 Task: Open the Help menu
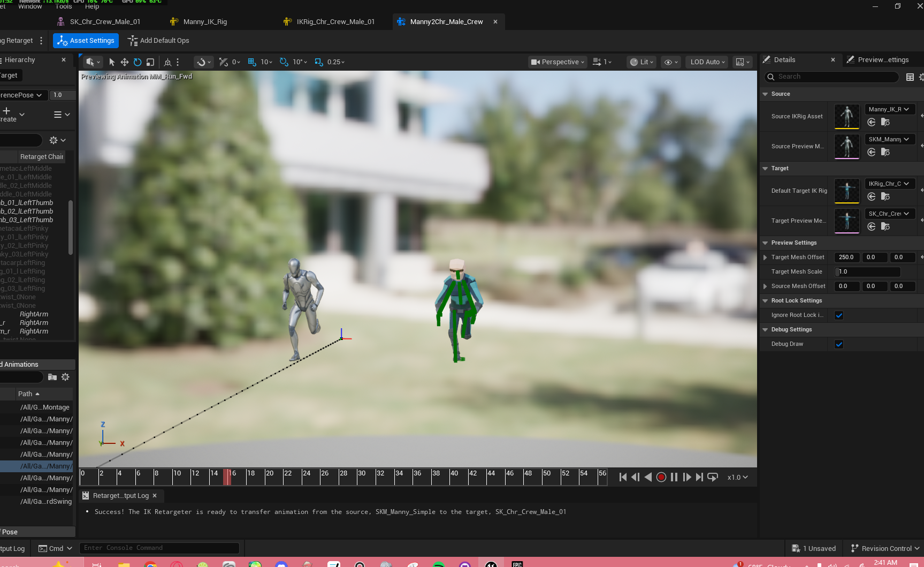[92, 6]
